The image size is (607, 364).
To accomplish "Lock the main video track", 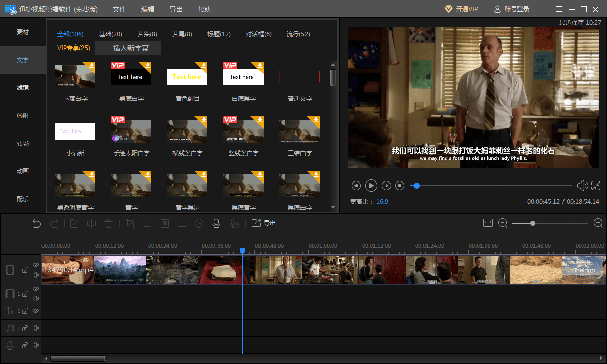I will point(24,270).
